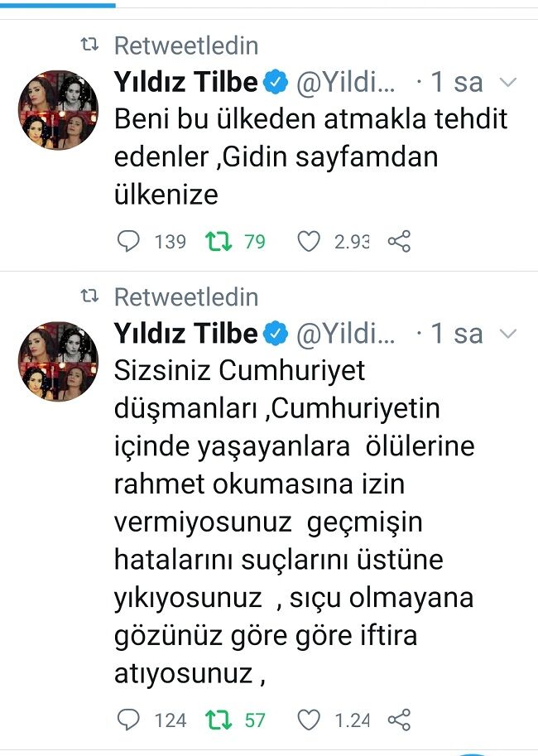Open the "1 sa" timestamp on the first tweet
This screenshot has width=538, height=756.
456,82
